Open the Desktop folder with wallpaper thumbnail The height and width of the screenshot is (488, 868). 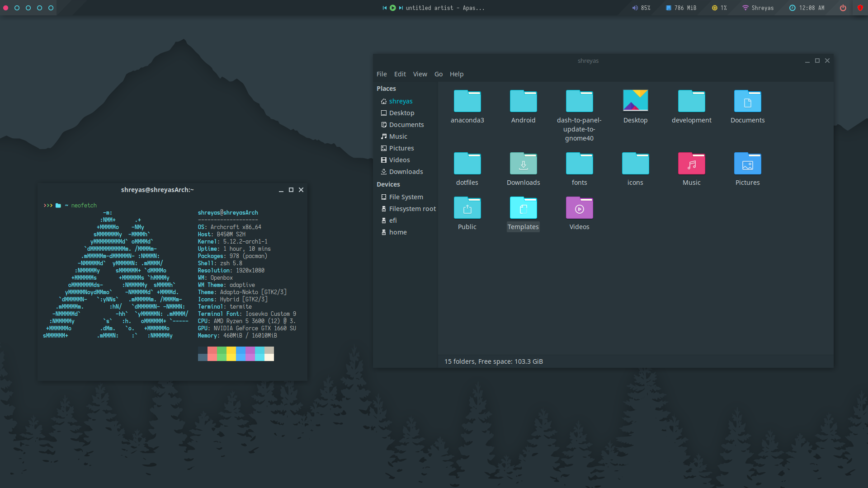click(x=635, y=100)
